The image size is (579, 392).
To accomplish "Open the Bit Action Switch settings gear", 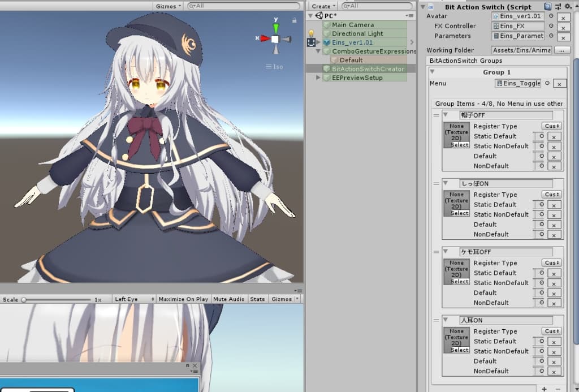I will point(567,6).
